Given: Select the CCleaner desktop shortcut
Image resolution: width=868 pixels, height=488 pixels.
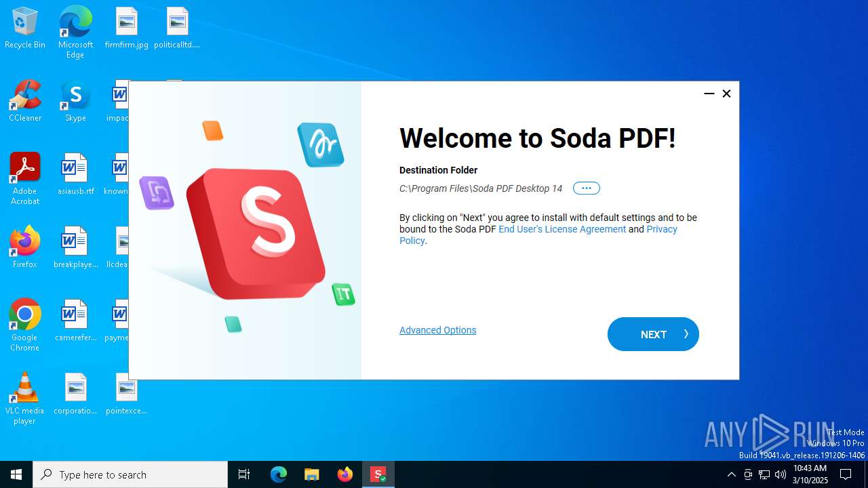Looking at the screenshot, I should (x=25, y=102).
